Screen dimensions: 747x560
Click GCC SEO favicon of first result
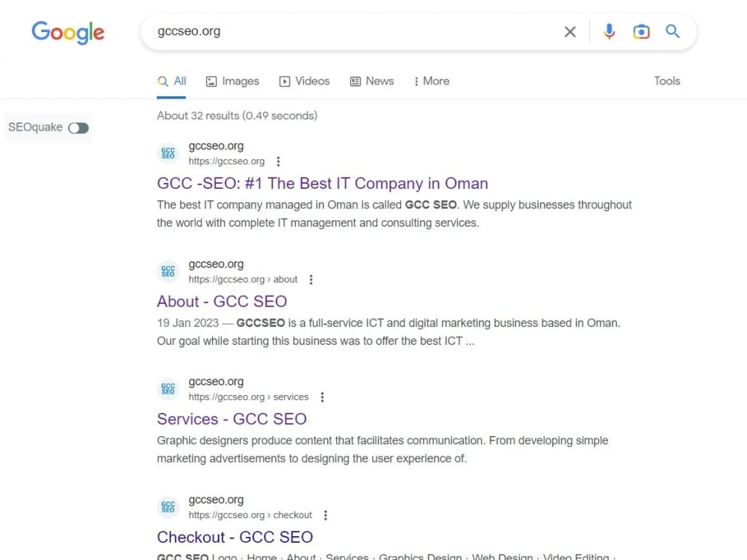coord(168,153)
